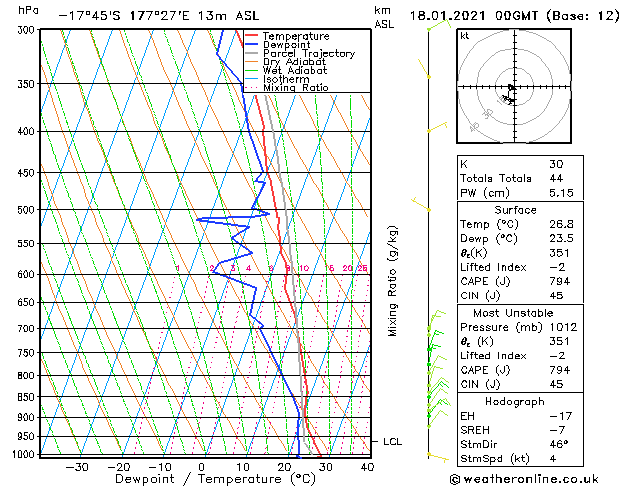Viewport: 629px width, 486px height.
Task: Click the 450 pressure level label
Action: tap(28, 173)
